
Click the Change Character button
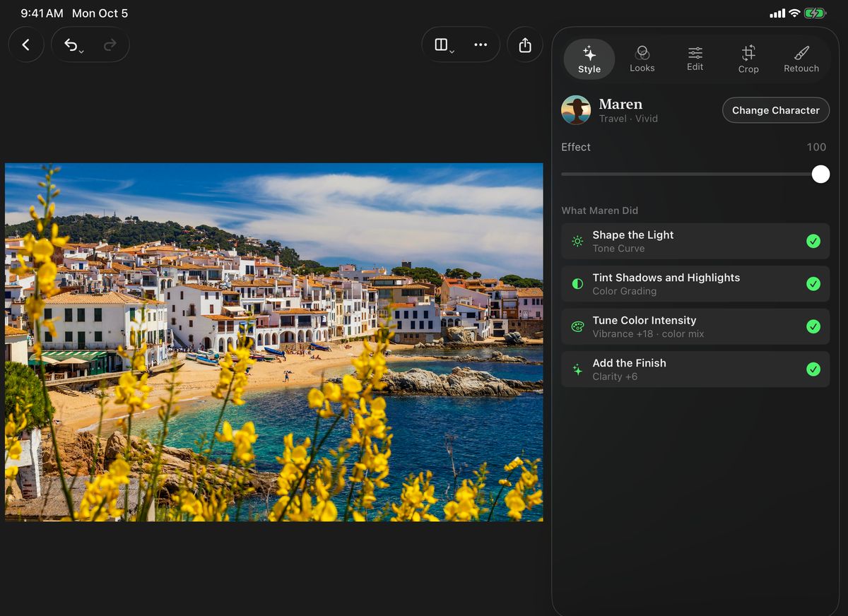pos(776,110)
